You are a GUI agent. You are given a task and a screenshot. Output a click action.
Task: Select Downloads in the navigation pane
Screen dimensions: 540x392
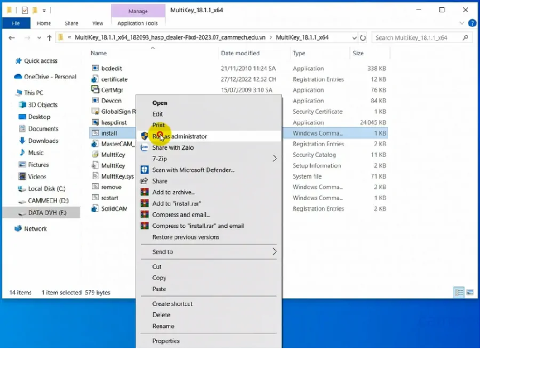coord(43,141)
